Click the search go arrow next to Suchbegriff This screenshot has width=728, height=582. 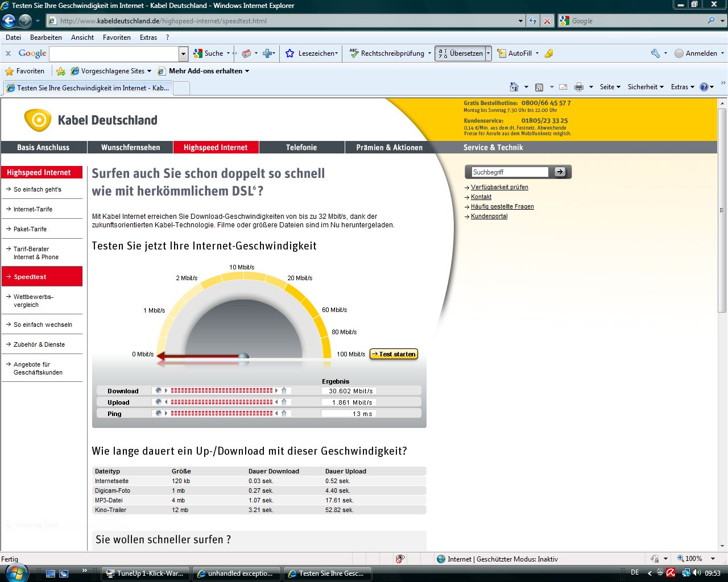pos(560,172)
